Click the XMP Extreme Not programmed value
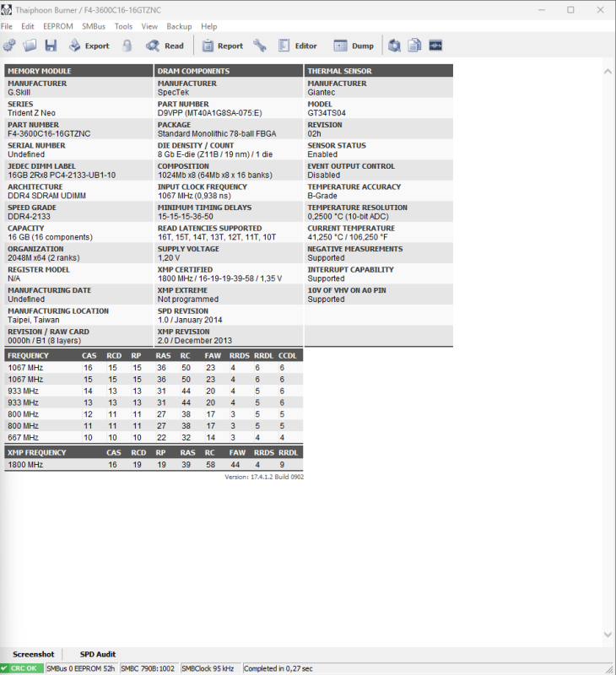The height and width of the screenshot is (675, 616). tap(187, 300)
